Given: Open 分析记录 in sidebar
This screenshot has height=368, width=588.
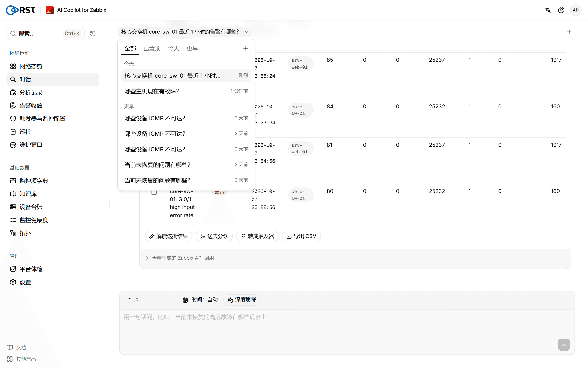Looking at the screenshot, I should [53, 92].
